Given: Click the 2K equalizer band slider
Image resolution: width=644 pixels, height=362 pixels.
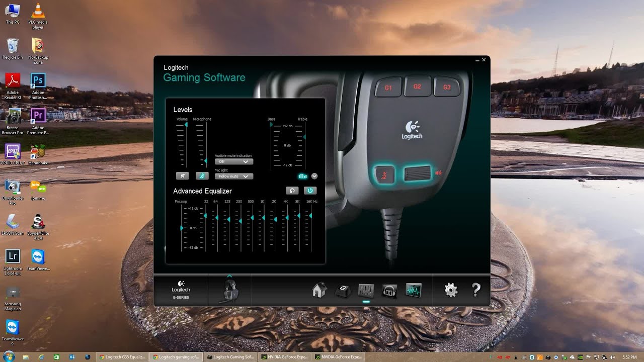Looking at the screenshot, I should 275,220.
